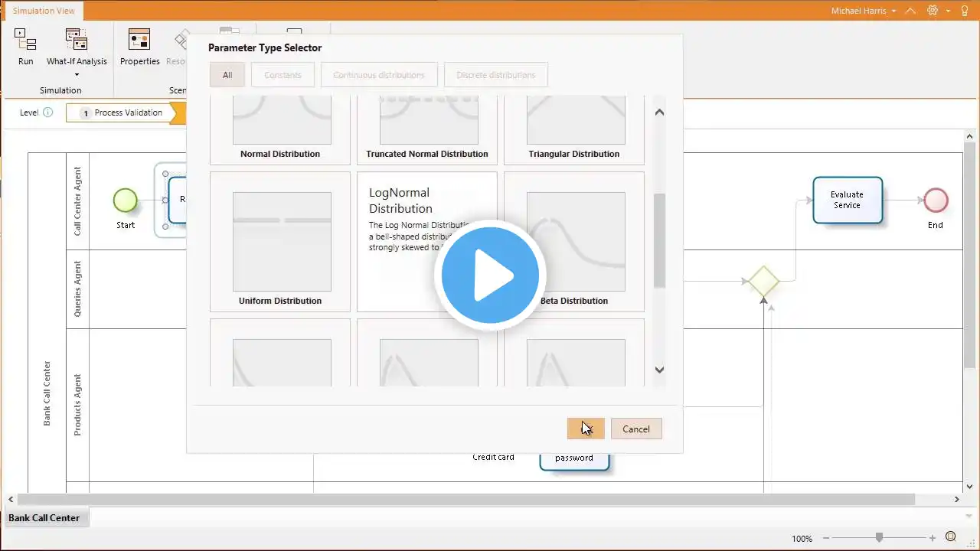Click the large video play button
Viewport: 980px width, 551px height.
point(490,275)
